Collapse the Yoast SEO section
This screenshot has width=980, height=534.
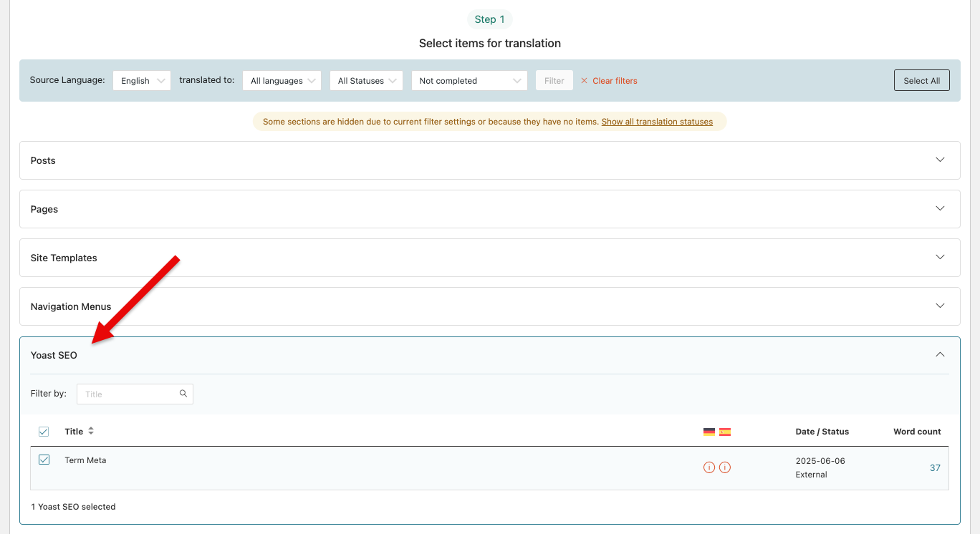940,354
